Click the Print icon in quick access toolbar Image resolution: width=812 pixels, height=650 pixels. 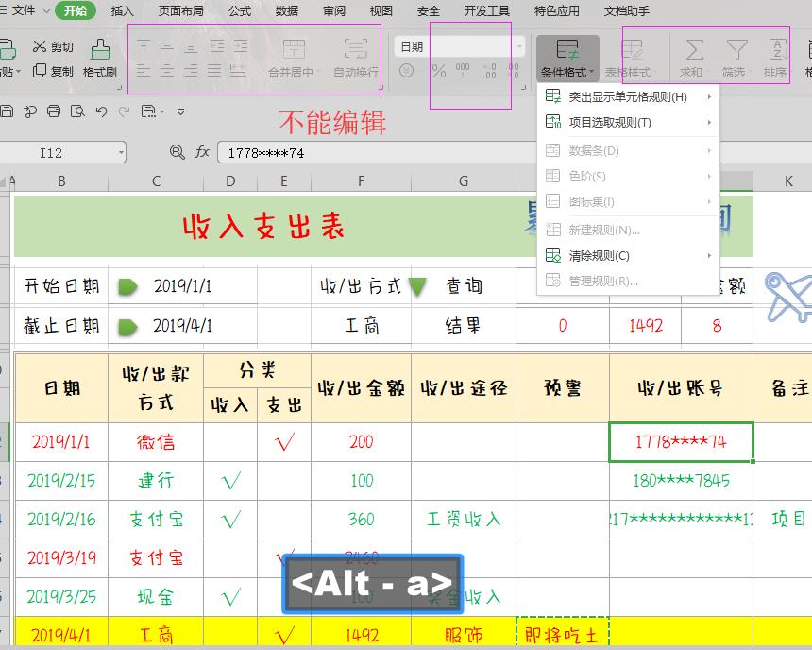[54, 111]
